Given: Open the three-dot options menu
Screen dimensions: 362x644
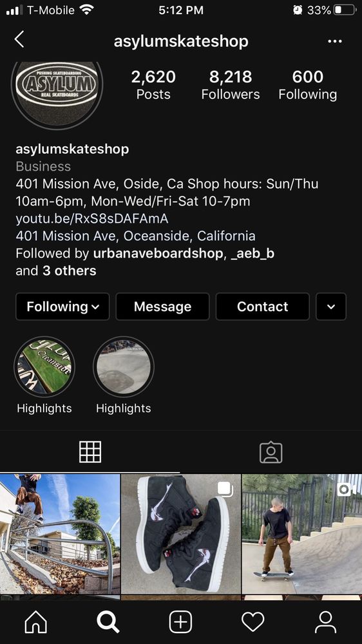Looking at the screenshot, I should click(335, 41).
